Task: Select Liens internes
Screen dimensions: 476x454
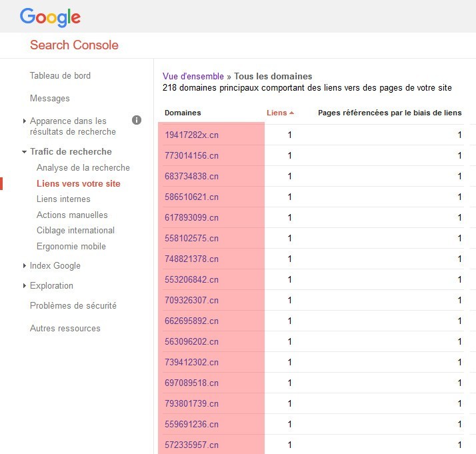Action: pos(63,199)
